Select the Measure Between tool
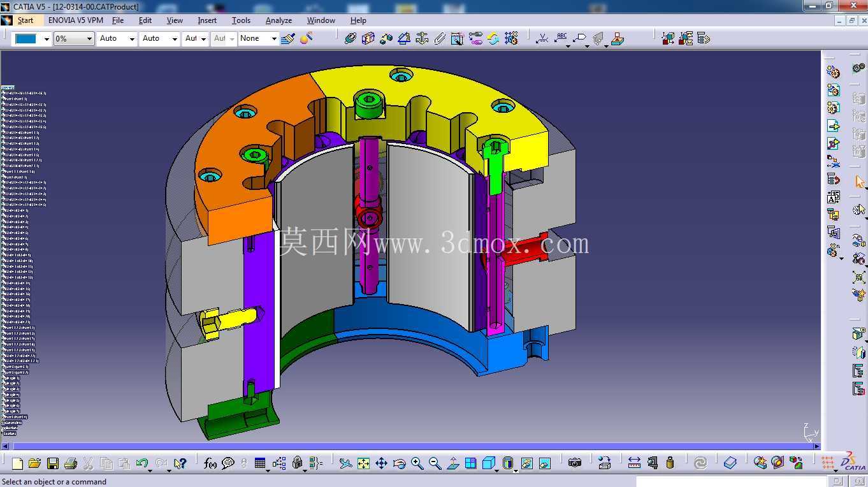The height and width of the screenshot is (487, 868). click(634, 463)
